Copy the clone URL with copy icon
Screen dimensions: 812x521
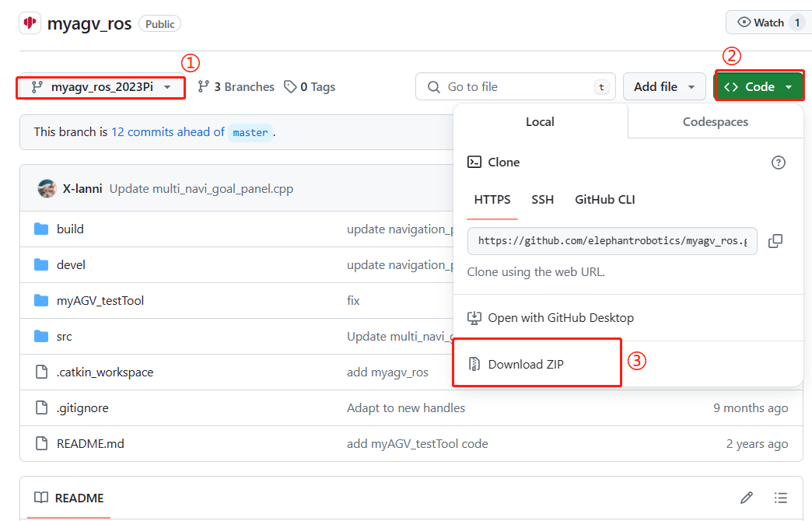[775, 241]
